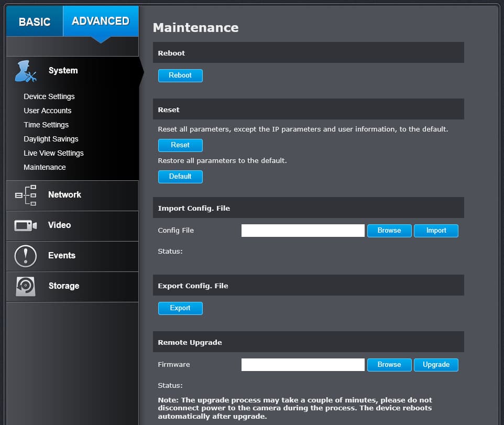Export the config file

tap(180, 308)
